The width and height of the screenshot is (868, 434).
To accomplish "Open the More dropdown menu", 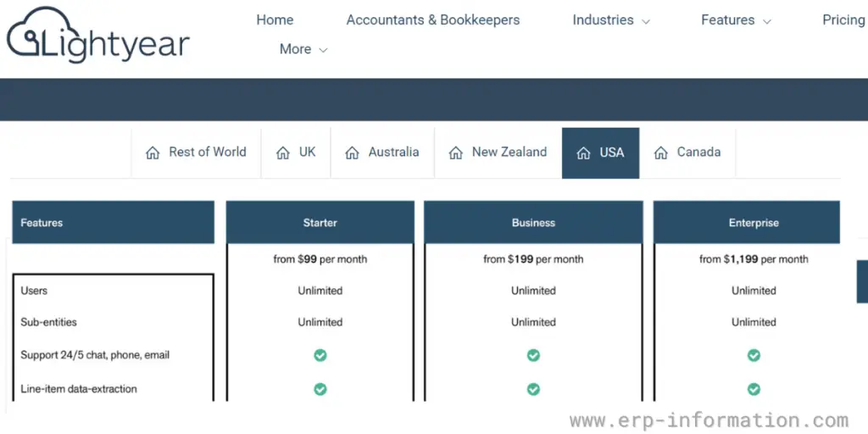I will (303, 49).
